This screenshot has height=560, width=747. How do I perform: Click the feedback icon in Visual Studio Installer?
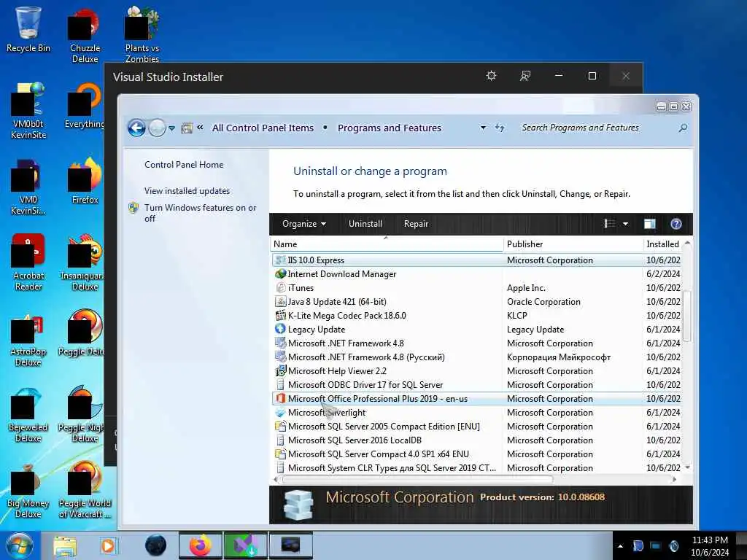click(525, 76)
